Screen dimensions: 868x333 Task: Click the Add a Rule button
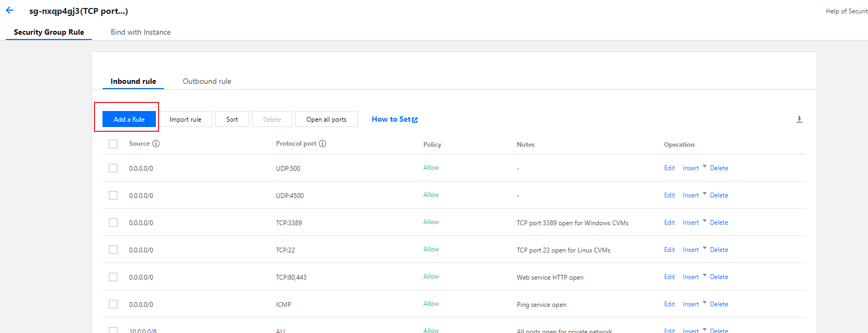coord(129,119)
